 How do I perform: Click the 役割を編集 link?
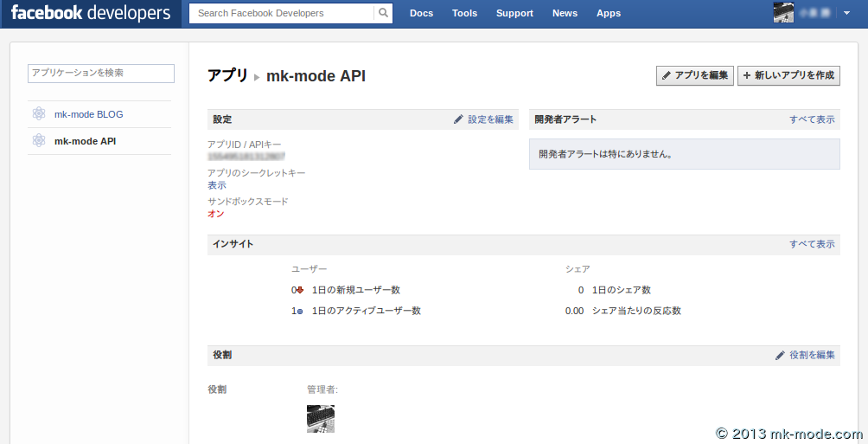805,355
